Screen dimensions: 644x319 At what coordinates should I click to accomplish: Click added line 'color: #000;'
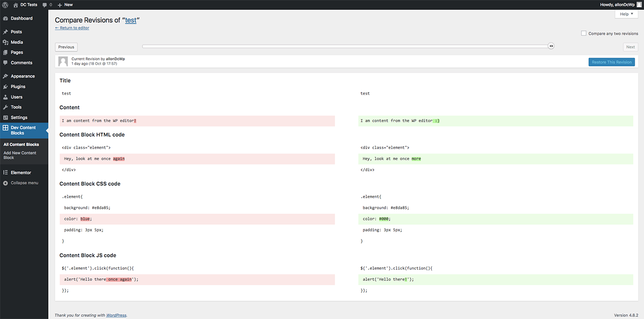(x=496, y=219)
